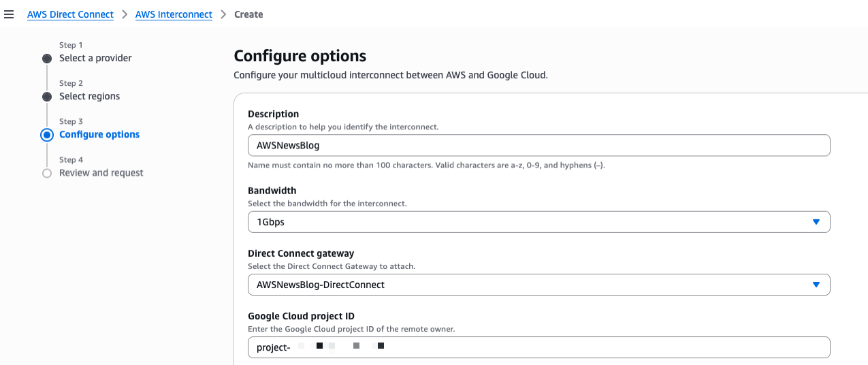This screenshot has height=365, width=868.
Task: Select Configure options step label
Action: click(99, 134)
